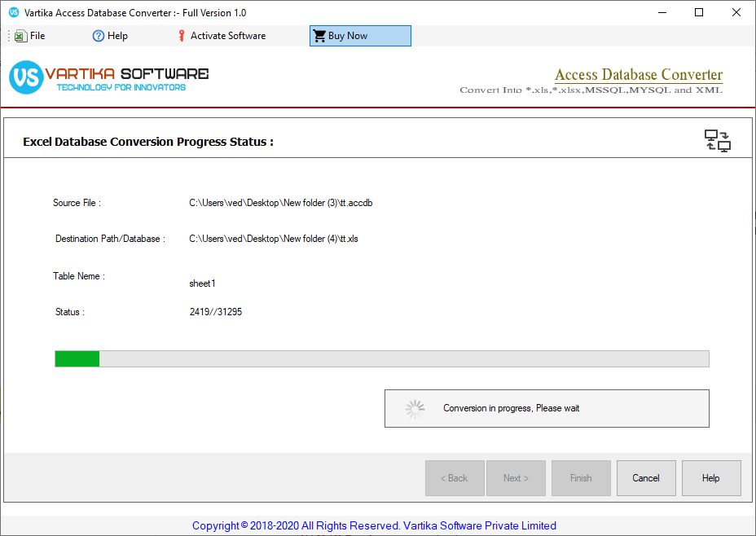Maximize the converter window
This screenshot has width=756, height=536.
(x=699, y=12)
